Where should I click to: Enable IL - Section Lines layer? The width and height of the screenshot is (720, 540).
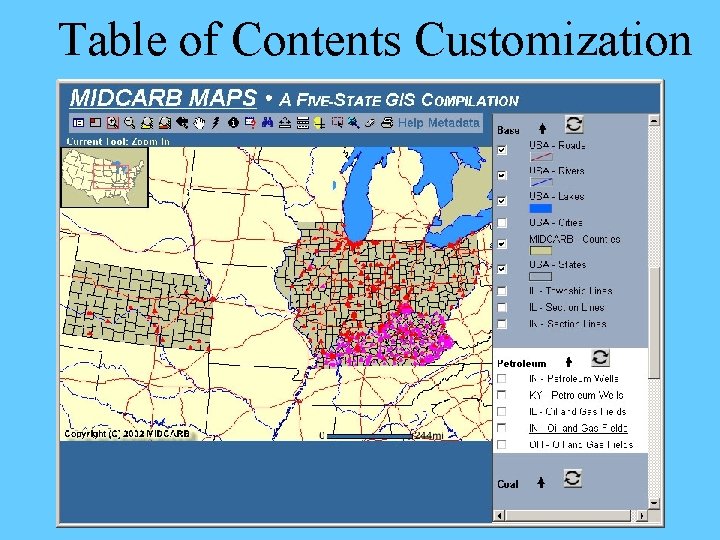click(502, 307)
